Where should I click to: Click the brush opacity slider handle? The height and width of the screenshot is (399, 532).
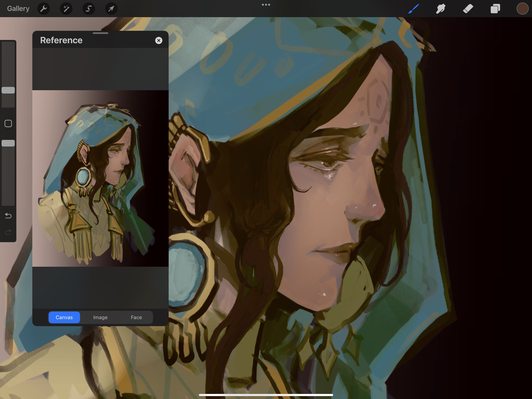pyautogui.click(x=8, y=143)
